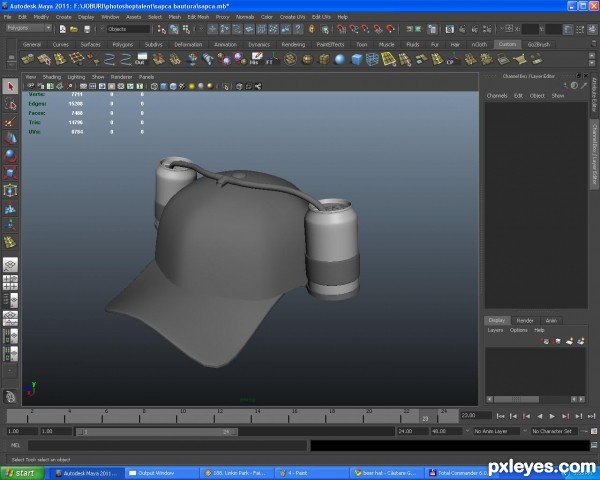Screen dimensions: 600x480
Task: Open the No Character Set dropdown
Action: pos(554,431)
